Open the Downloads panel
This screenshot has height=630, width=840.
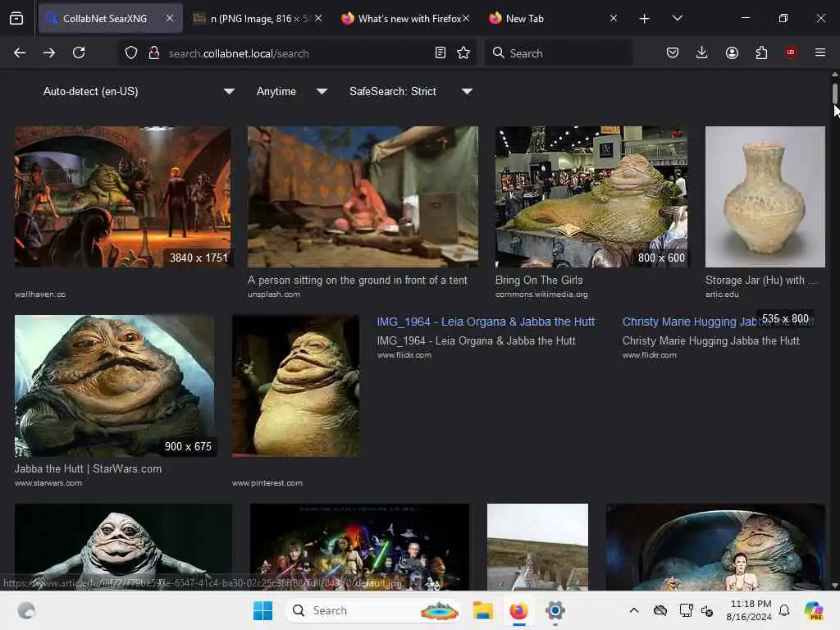point(702,52)
